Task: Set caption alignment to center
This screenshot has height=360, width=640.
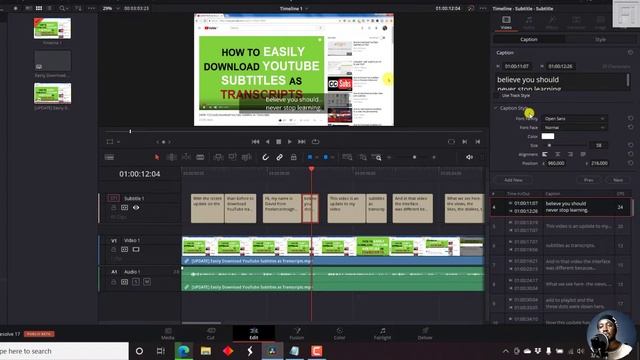Action: click(x=558, y=154)
